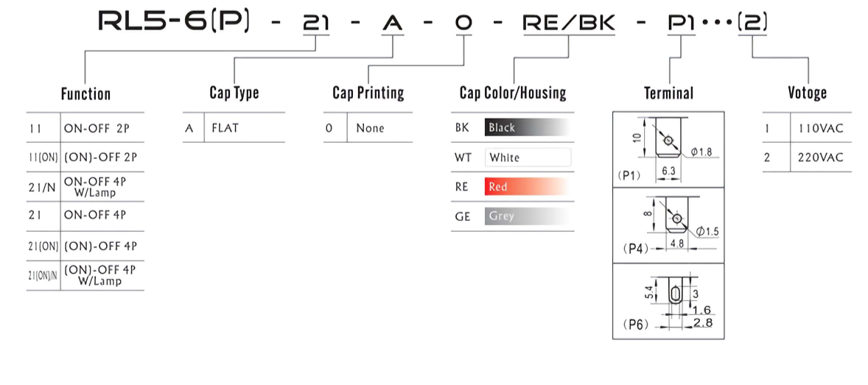Click the ON-OFF 2P function row

pos(85,128)
